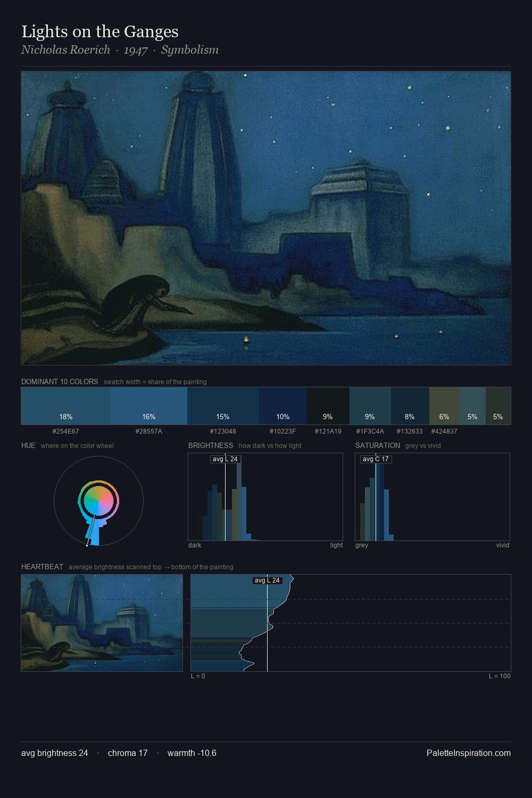Click the 'avg L 24' label in brightness chart
Screen dimensions: 532x798
click(x=225, y=459)
